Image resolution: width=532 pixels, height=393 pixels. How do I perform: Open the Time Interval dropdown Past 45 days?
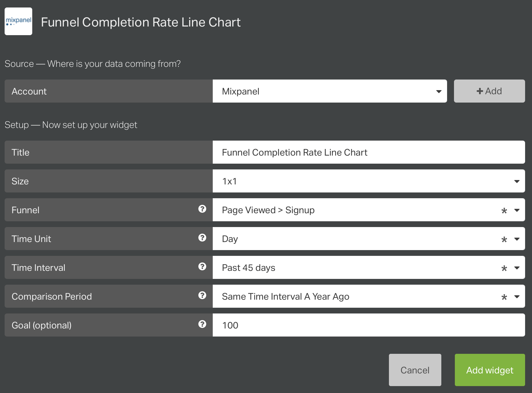(x=369, y=267)
